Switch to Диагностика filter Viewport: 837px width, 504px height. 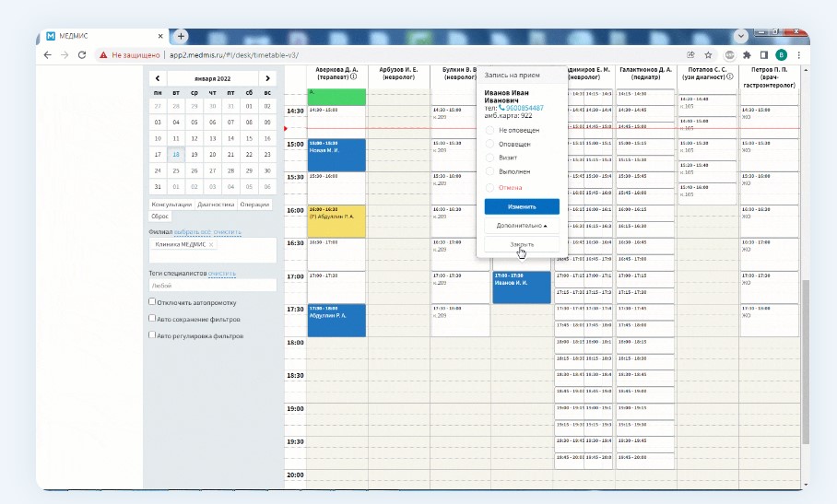coord(216,205)
